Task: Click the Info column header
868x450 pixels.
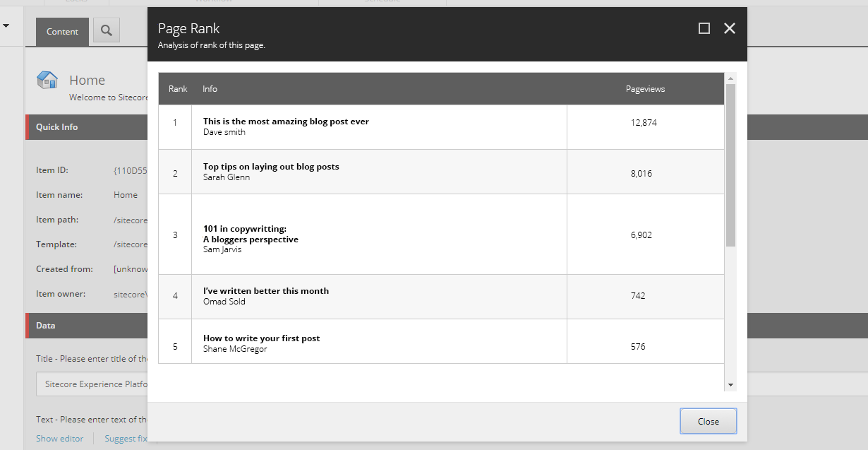Action: pos(210,89)
